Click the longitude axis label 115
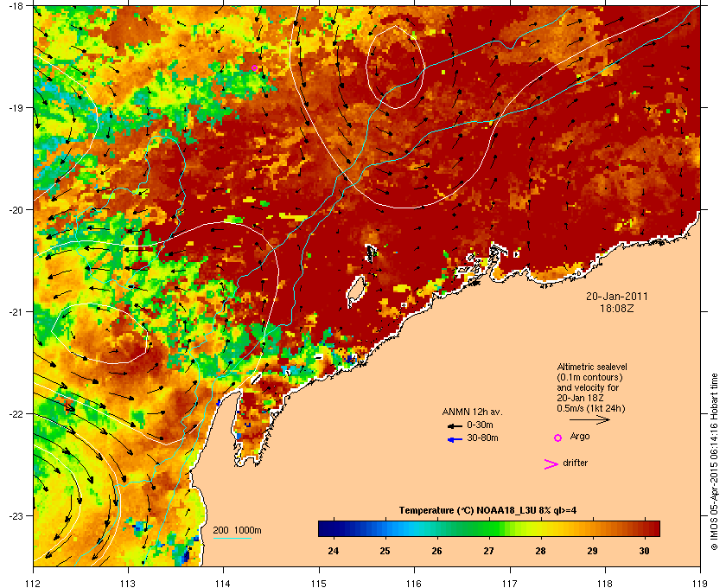 pos(319,583)
